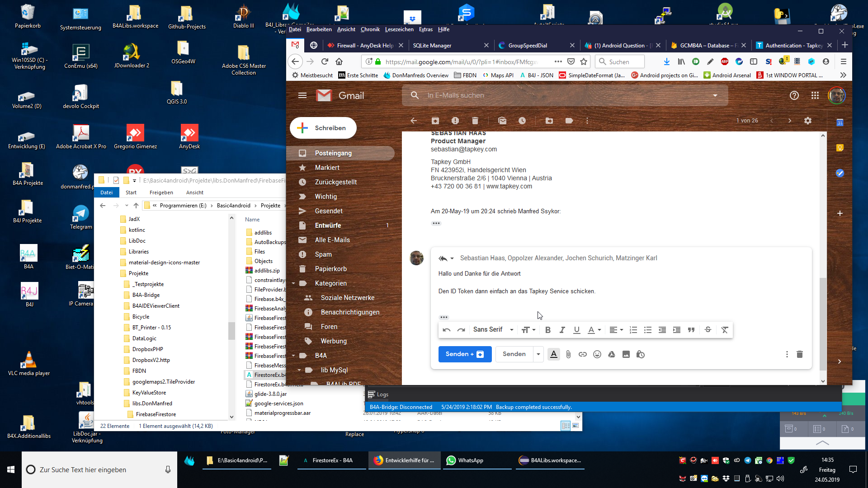Viewport: 868px width, 488px height.
Task: Collapse the Kategorien label section
Action: click(x=293, y=283)
